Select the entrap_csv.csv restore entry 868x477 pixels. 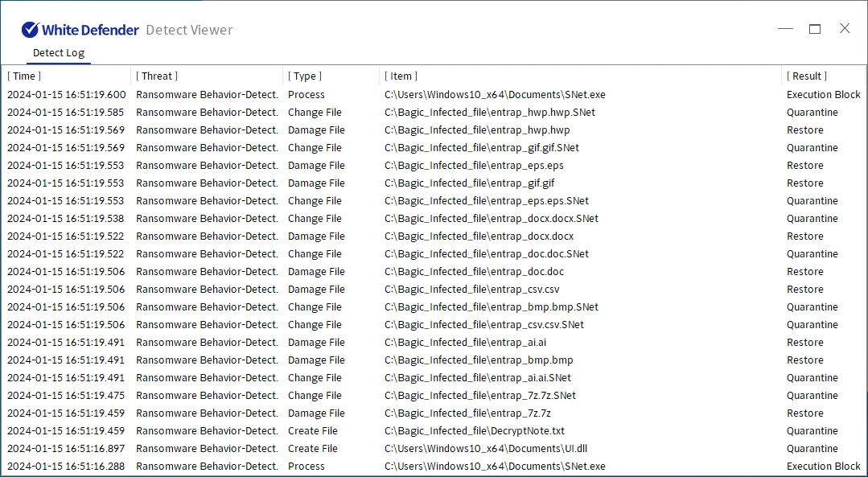point(471,290)
